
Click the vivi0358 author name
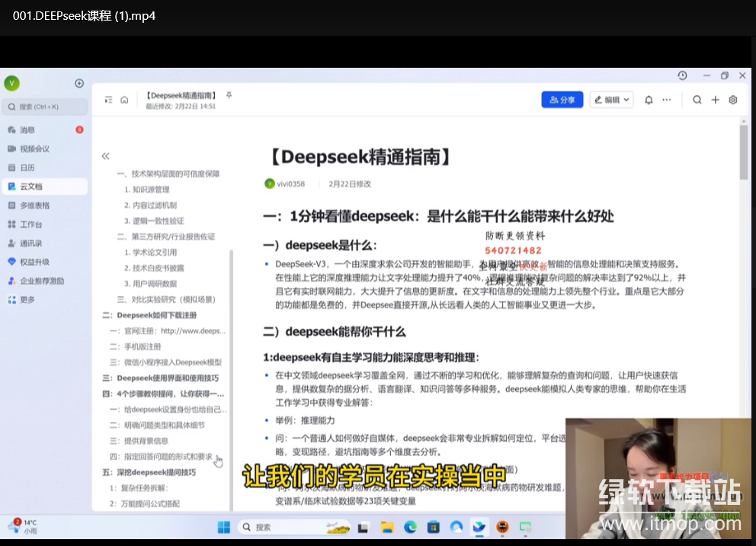coord(290,184)
